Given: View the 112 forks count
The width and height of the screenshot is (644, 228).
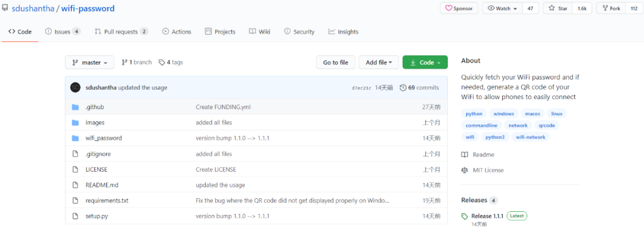Looking at the screenshot, I should click(634, 8).
